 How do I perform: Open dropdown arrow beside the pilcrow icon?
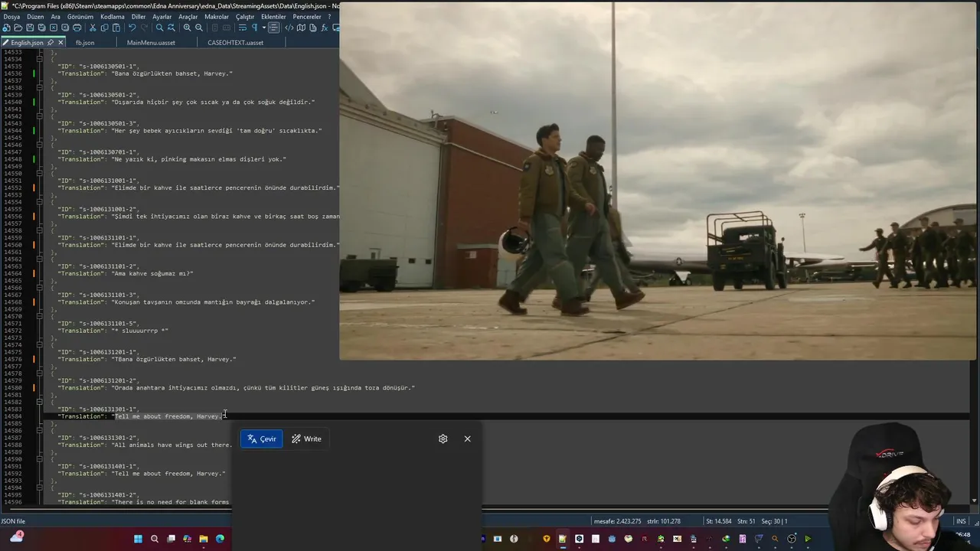click(x=264, y=28)
